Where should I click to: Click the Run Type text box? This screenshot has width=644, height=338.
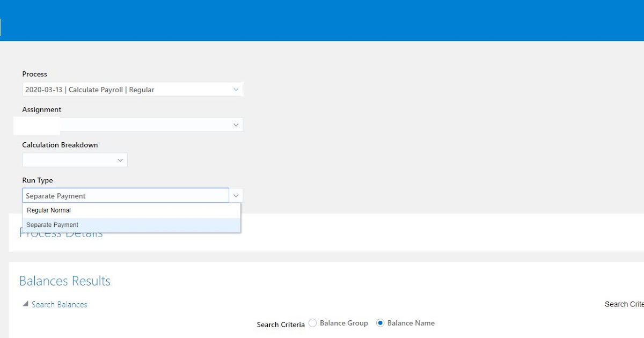[x=123, y=195]
